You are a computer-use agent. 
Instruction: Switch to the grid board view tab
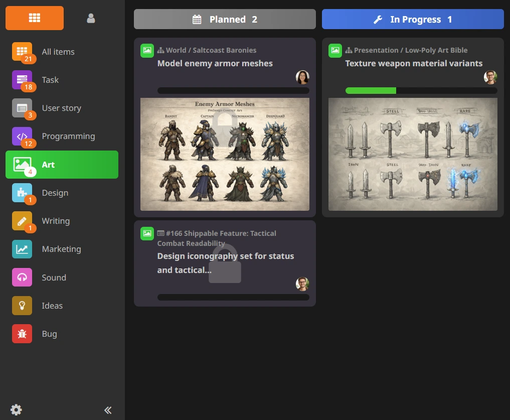35,18
